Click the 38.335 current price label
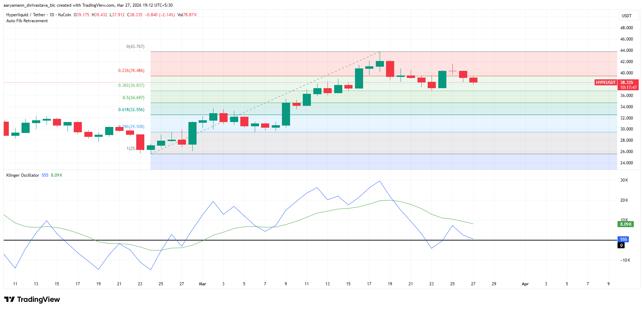 coord(627,83)
